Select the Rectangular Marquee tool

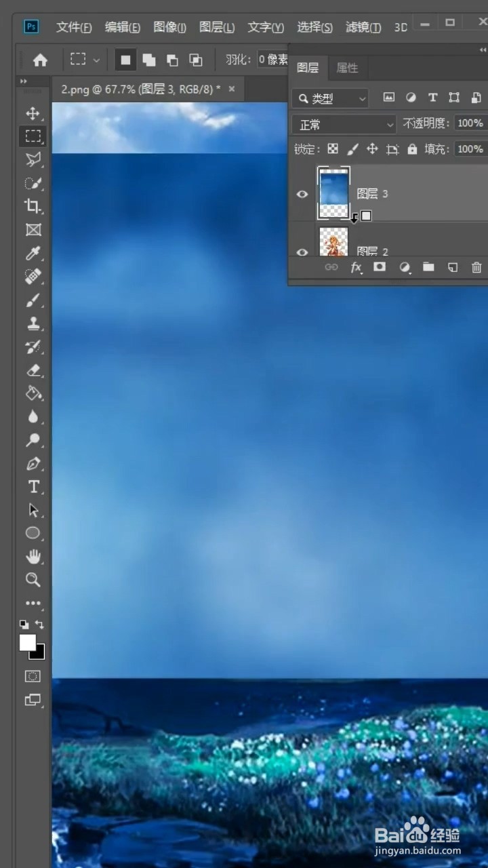pos(33,136)
